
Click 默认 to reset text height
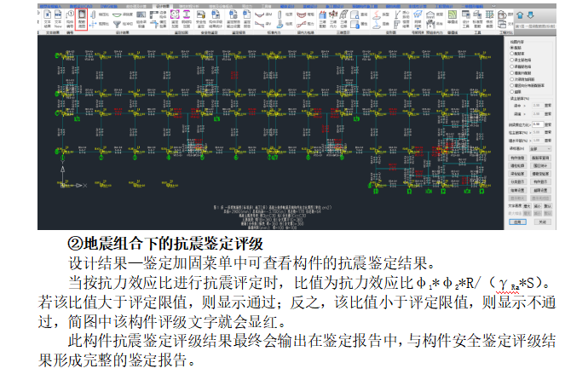pos(548,205)
